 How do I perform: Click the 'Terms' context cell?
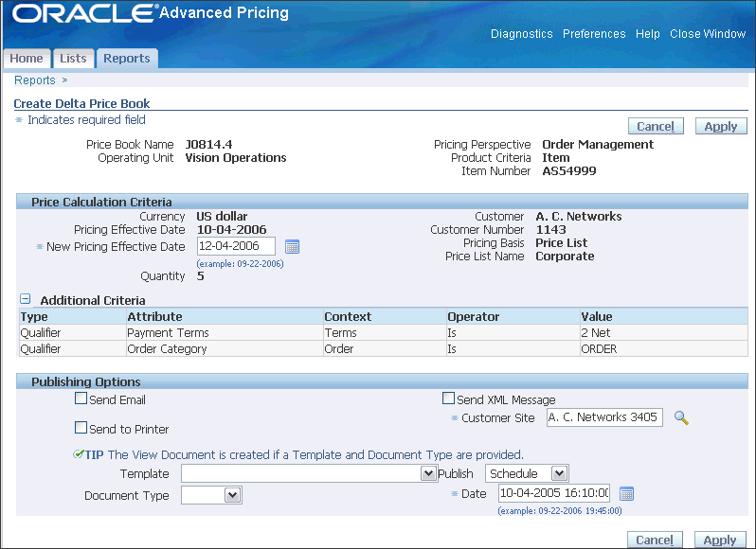(385, 333)
